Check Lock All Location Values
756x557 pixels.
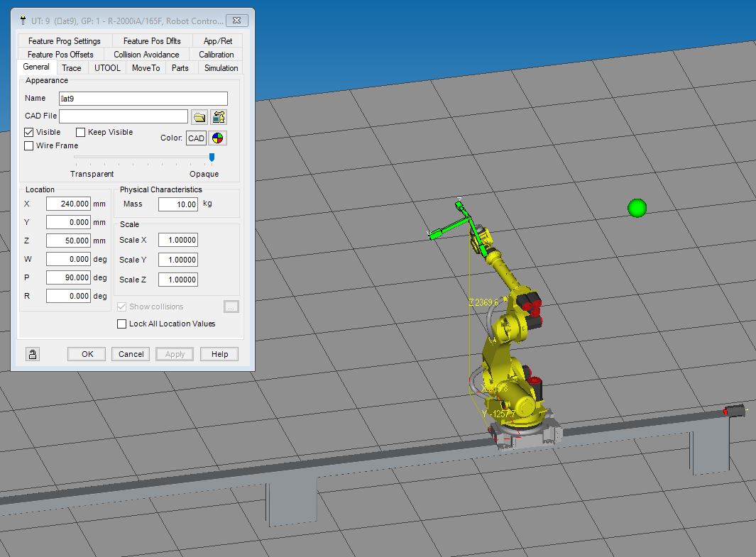122,324
